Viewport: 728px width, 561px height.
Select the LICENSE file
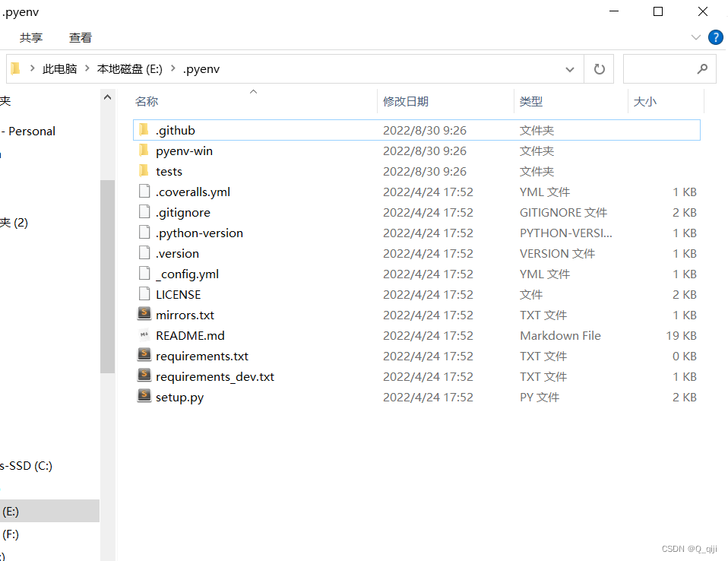[x=178, y=293]
